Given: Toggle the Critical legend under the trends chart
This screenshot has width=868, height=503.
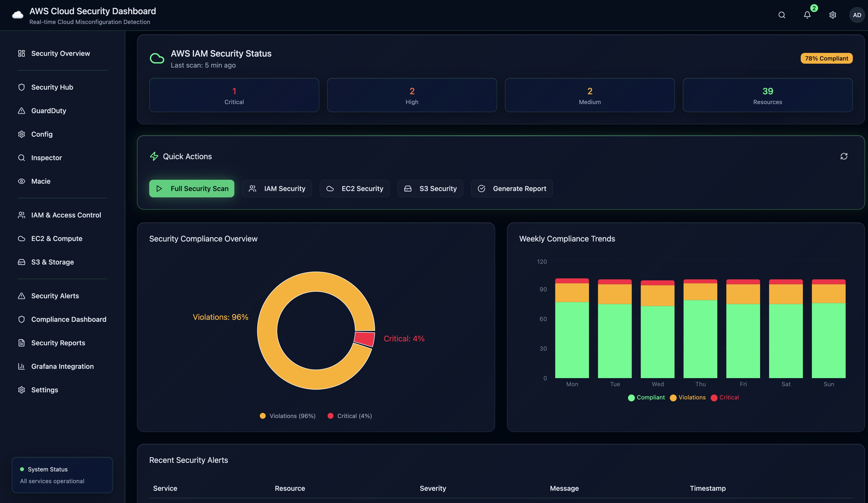Looking at the screenshot, I should point(725,397).
